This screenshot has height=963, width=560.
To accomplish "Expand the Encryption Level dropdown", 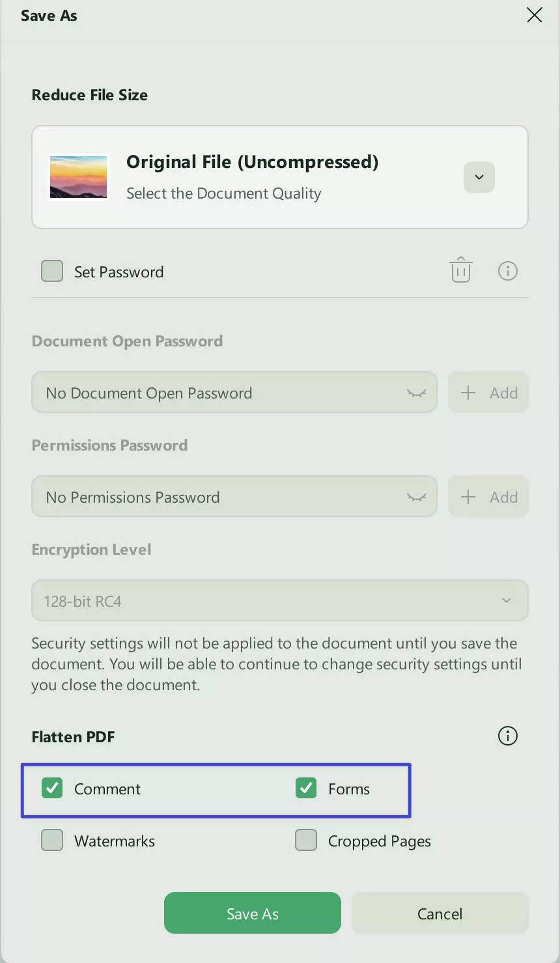I will pos(505,600).
